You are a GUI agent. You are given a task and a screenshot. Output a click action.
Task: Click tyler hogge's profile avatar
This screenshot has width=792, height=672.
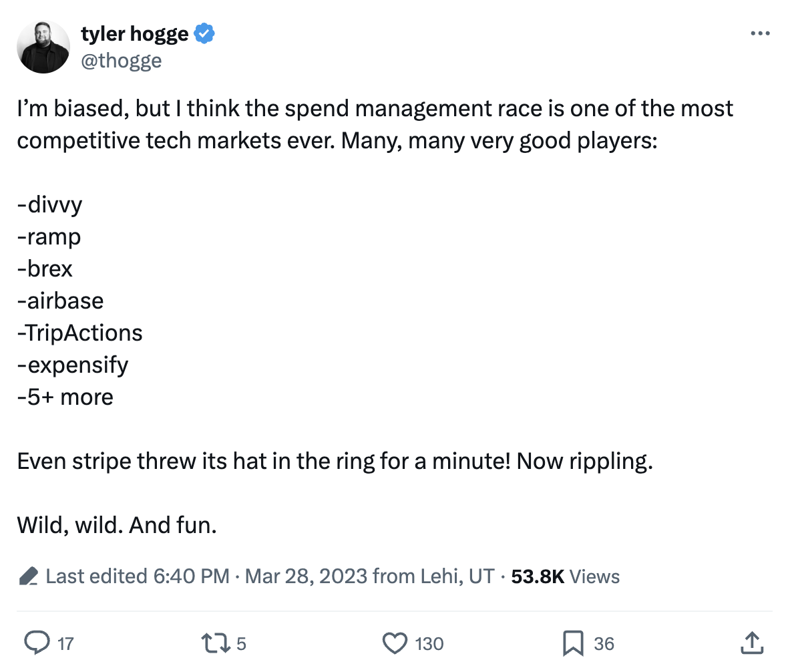coord(43,47)
